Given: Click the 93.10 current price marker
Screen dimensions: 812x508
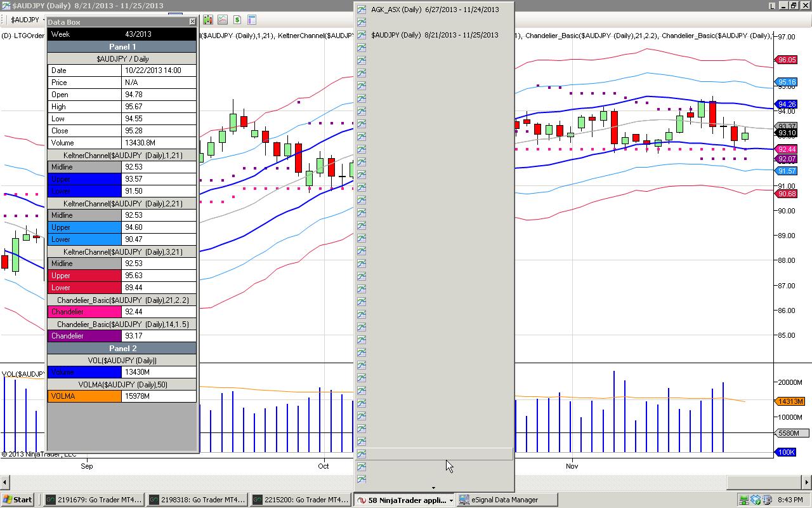Looking at the screenshot, I should pos(787,133).
